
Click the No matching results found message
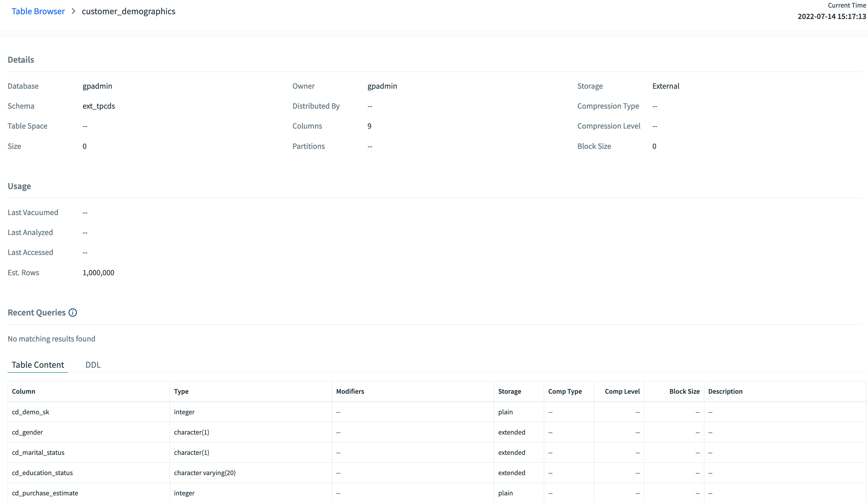click(51, 339)
